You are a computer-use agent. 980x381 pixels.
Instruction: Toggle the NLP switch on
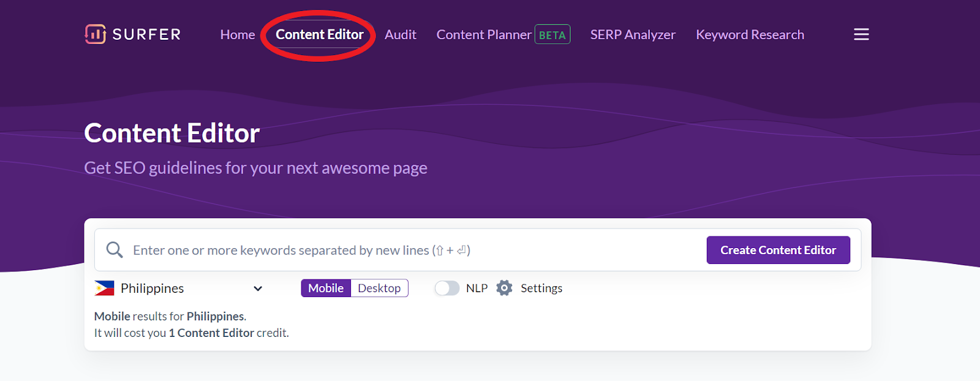tap(447, 288)
